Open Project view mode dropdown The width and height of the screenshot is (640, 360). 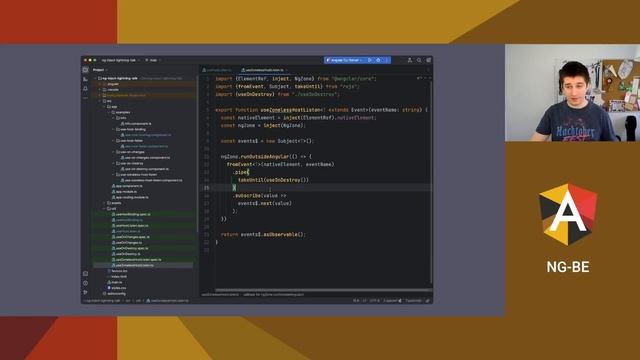(x=100, y=70)
